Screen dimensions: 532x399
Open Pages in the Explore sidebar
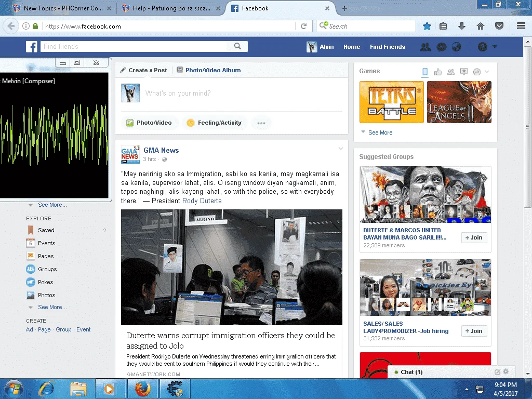[46, 256]
